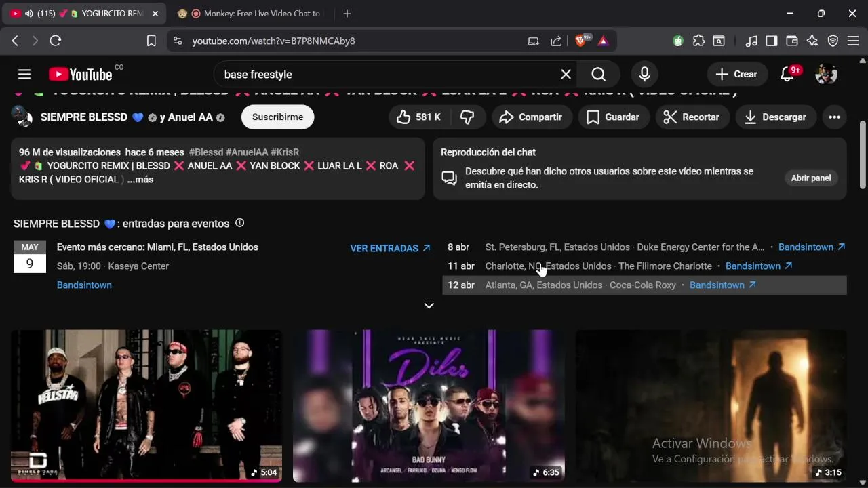Go back with browser back arrow
868x488 pixels.
point(15,41)
